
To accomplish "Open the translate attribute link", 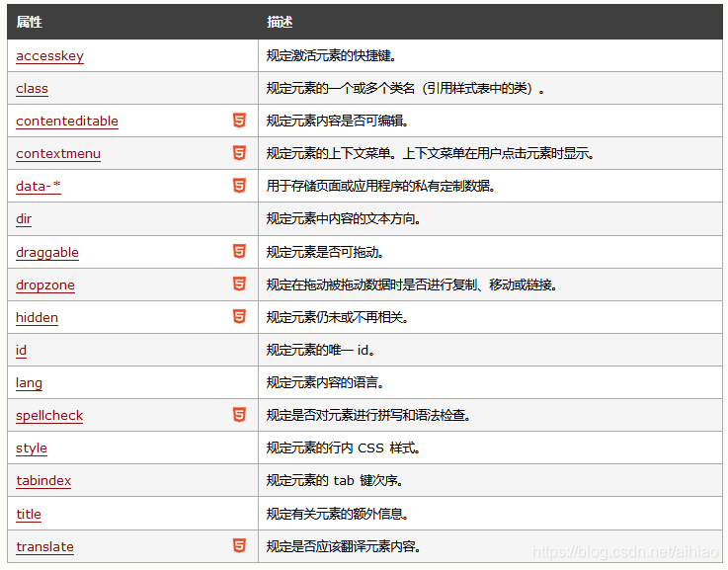I will [45, 546].
